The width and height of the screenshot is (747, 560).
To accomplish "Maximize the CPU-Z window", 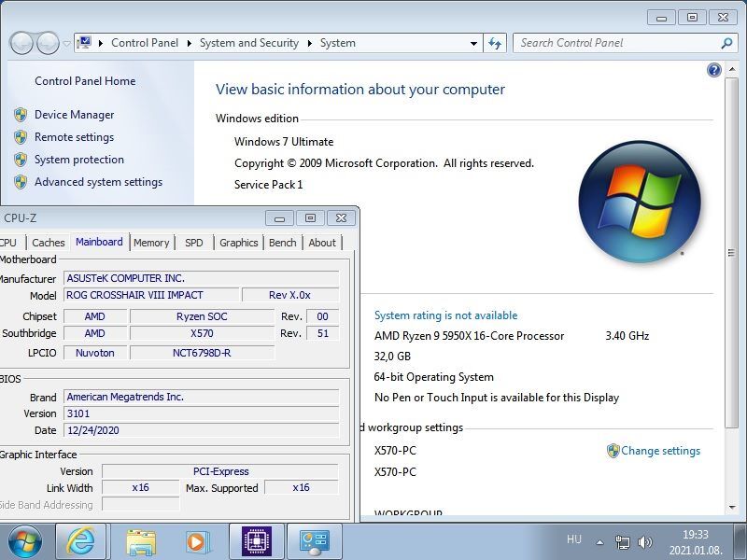I will [x=310, y=218].
